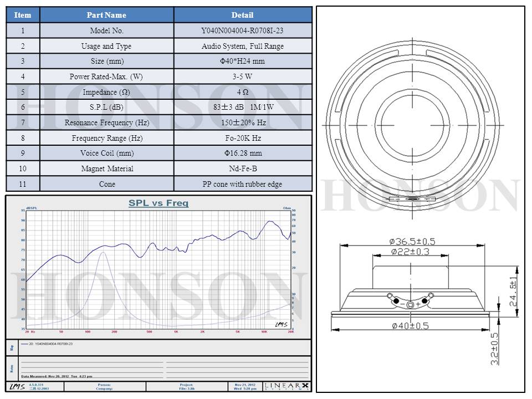Click the "Nd-Fe-B" magnet material cell

point(242,168)
